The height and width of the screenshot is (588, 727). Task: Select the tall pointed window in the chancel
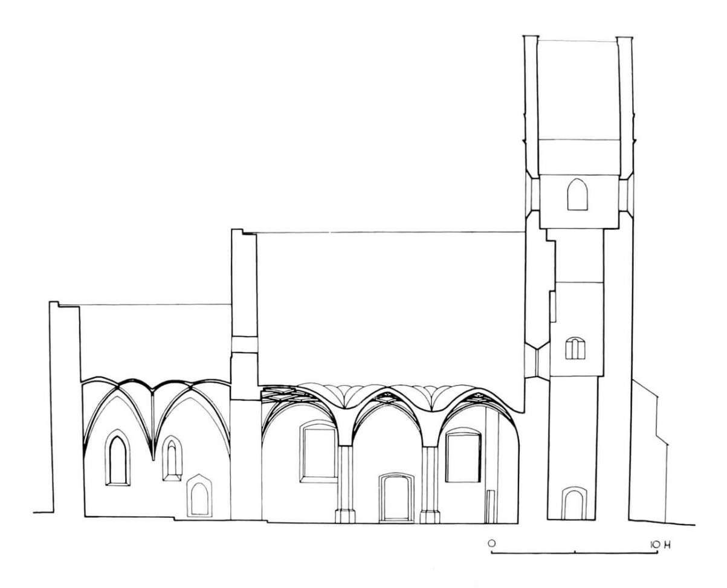(118, 457)
